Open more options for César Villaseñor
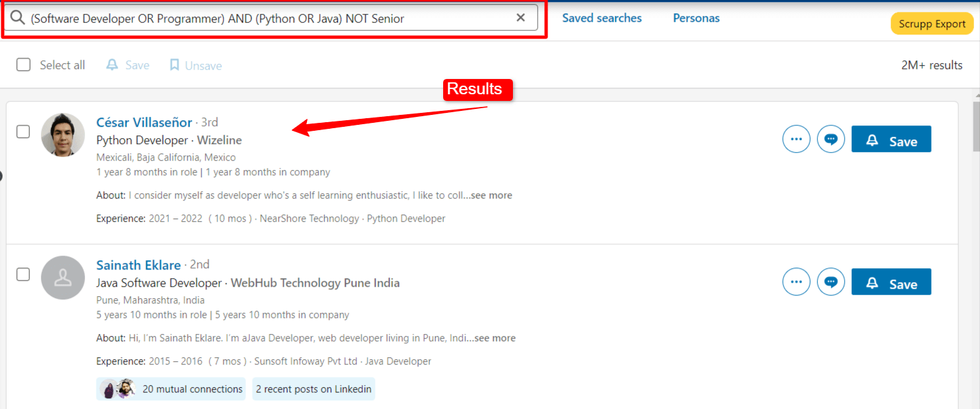The image size is (980, 409). point(796,139)
